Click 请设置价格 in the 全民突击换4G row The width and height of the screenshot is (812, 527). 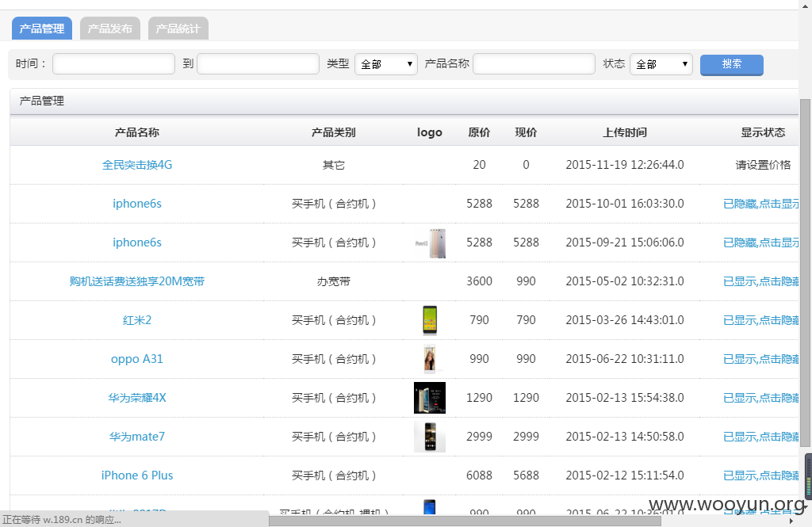point(763,165)
